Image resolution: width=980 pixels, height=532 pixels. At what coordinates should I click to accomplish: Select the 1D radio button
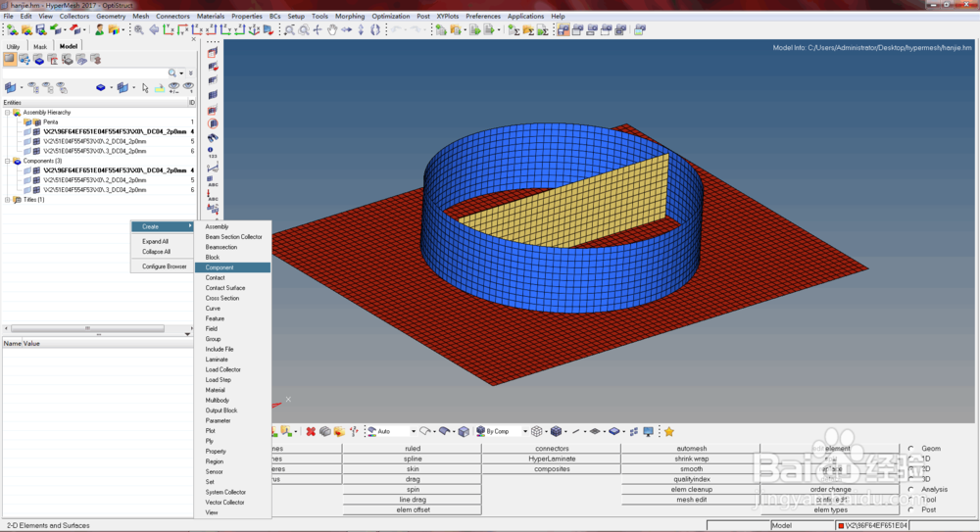(x=911, y=459)
